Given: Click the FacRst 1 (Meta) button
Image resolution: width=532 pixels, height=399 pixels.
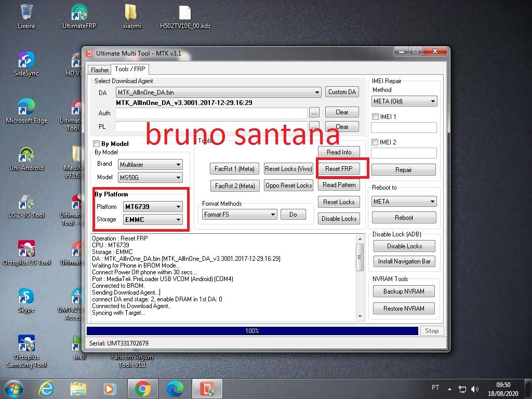Looking at the screenshot, I should (x=234, y=169).
